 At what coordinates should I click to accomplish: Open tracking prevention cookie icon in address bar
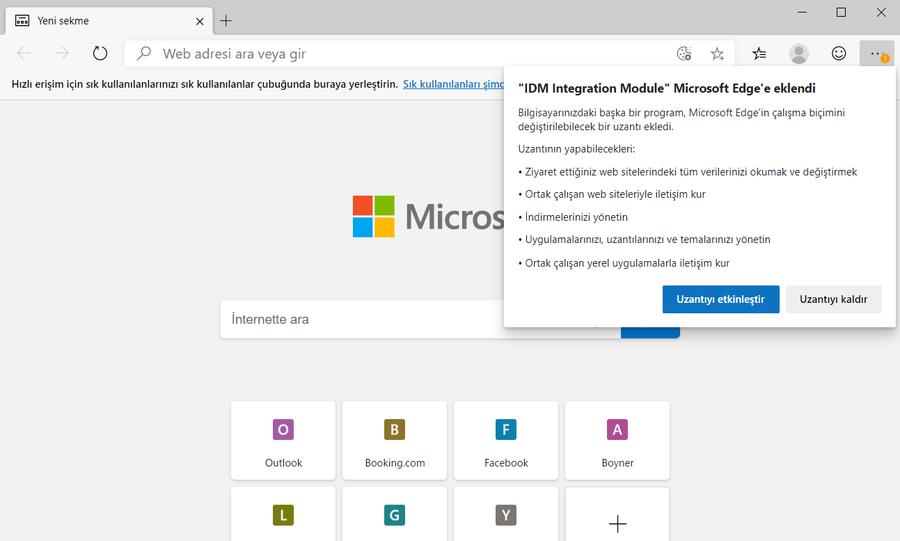point(684,53)
